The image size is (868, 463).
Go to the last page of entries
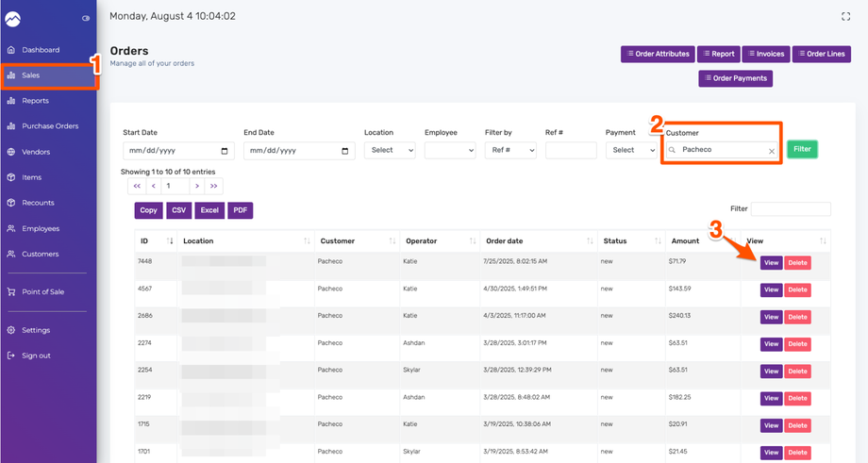coord(213,187)
